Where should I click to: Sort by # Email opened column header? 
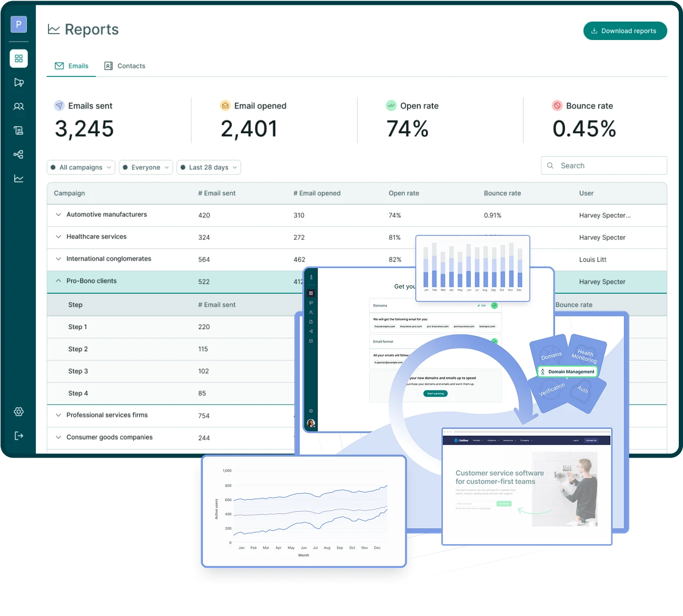[x=316, y=193]
